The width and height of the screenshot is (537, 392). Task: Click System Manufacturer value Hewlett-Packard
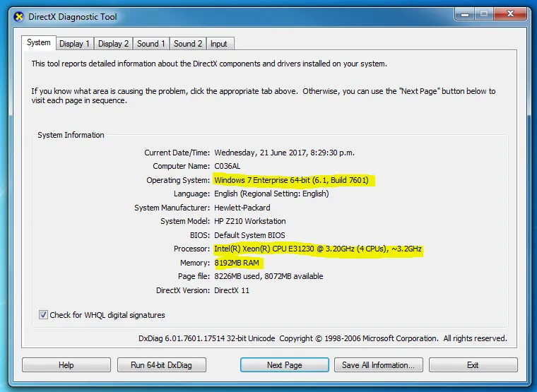click(242, 208)
